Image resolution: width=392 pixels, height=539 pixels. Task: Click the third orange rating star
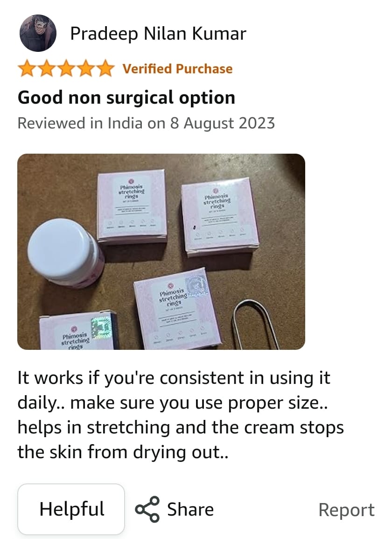pyautogui.click(x=66, y=68)
